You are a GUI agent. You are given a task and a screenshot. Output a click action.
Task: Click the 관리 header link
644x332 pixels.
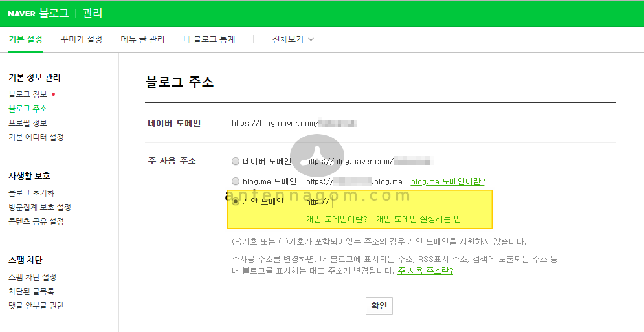(x=92, y=13)
